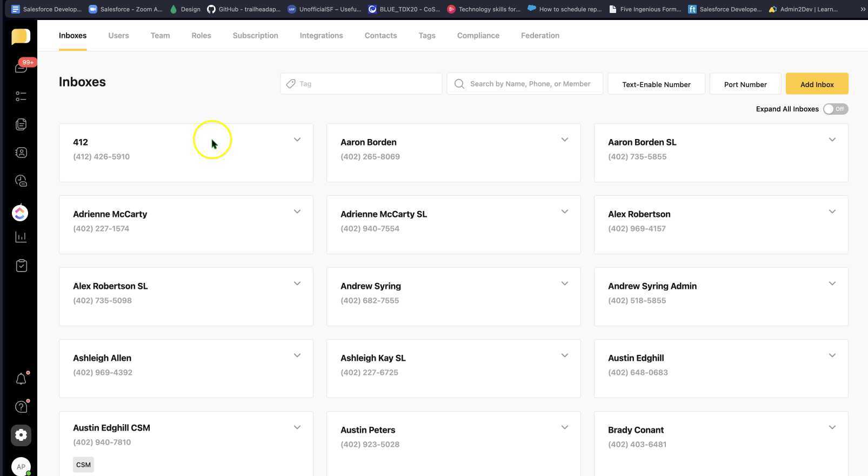
Task: Open the notifications bell icon
Action: click(21, 379)
